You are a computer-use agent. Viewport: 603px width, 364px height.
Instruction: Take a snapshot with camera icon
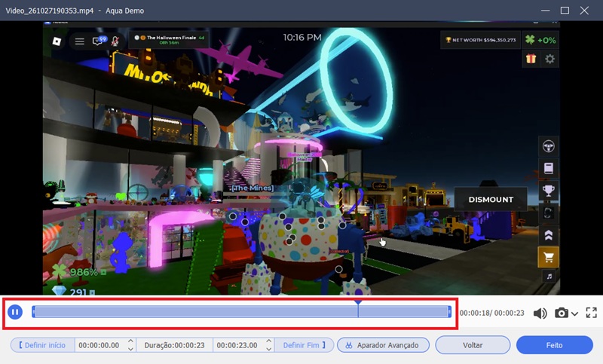coord(562,313)
